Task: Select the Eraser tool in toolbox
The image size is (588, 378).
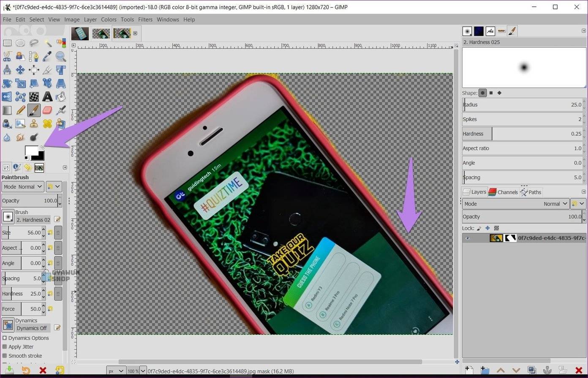Action: tap(47, 110)
